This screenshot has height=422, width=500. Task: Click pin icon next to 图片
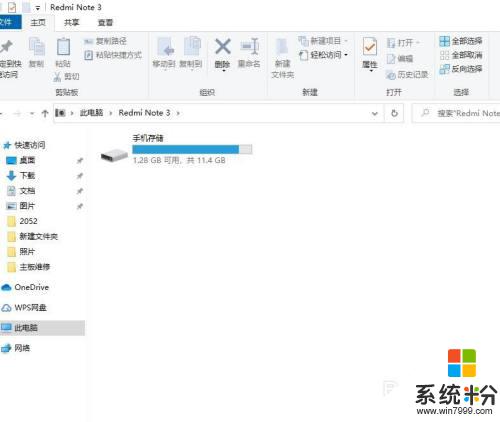tap(80, 206)
